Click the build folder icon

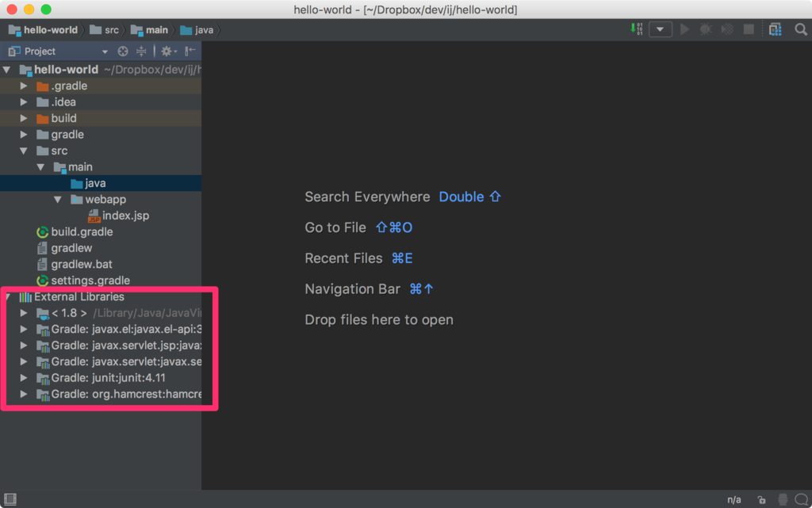coord(43,118)
